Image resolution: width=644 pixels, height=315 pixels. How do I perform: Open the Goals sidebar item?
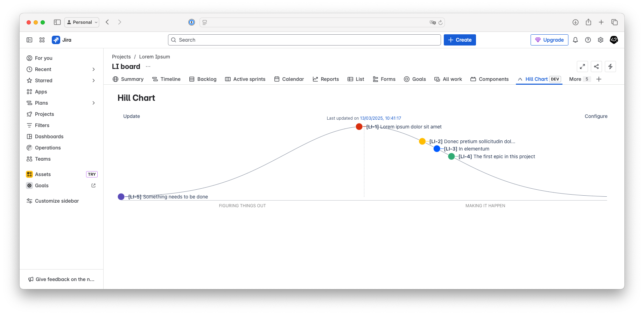tap(41, 185)
